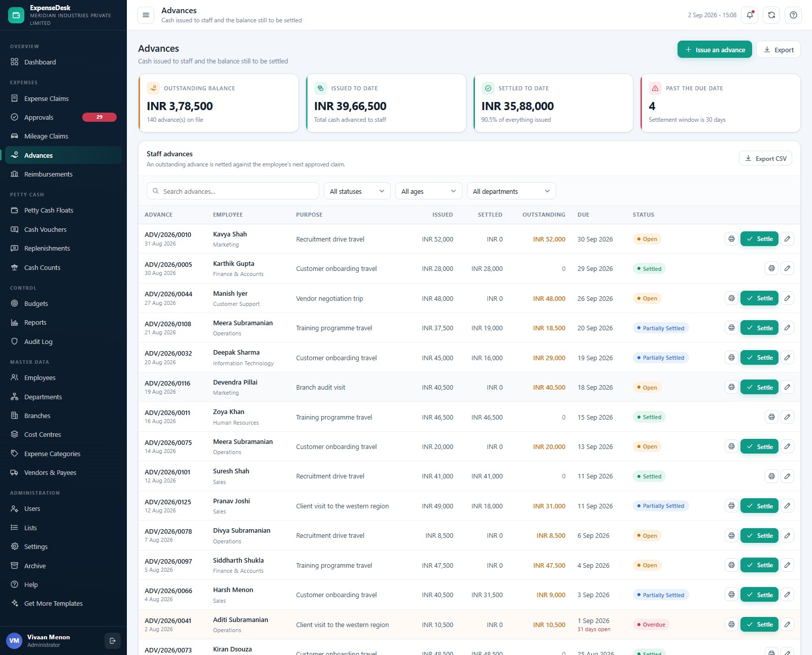Viewport: 812px width, 655px height.
Task: Print advance ADV/2026/0011 for Zoya Khan
Action: (771, 417)
